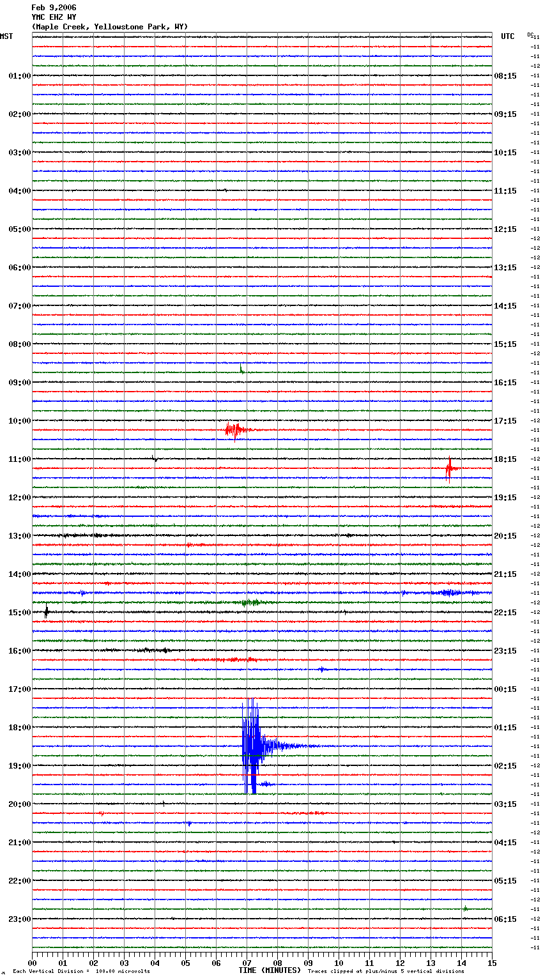Click minute tick label 00 on bottom axis

[32, 963]
